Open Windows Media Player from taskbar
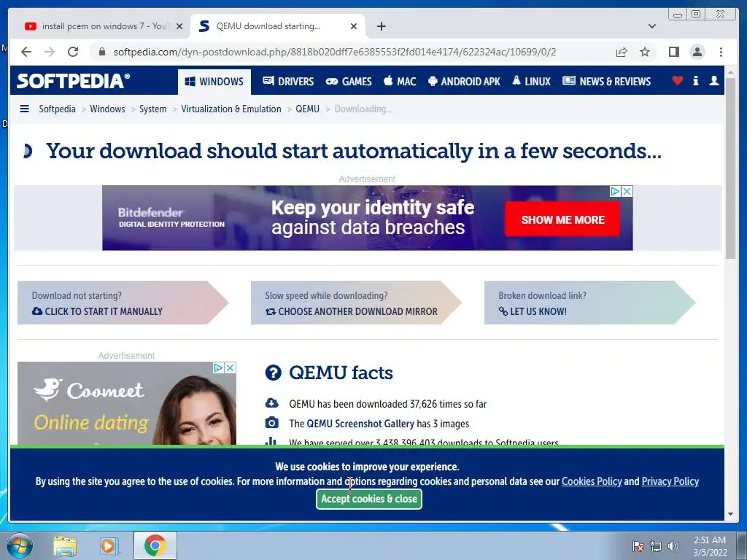 (109, 545)
